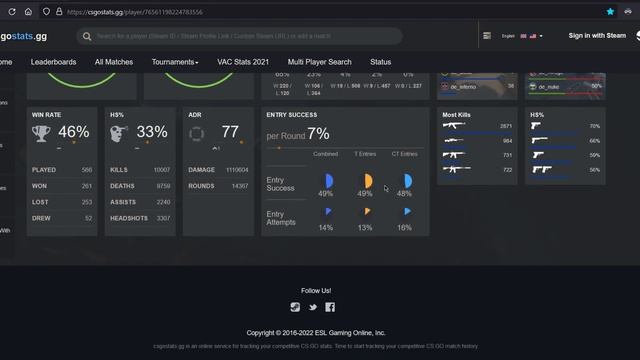Click the sniper icon with 984 kills

[454, 140]
